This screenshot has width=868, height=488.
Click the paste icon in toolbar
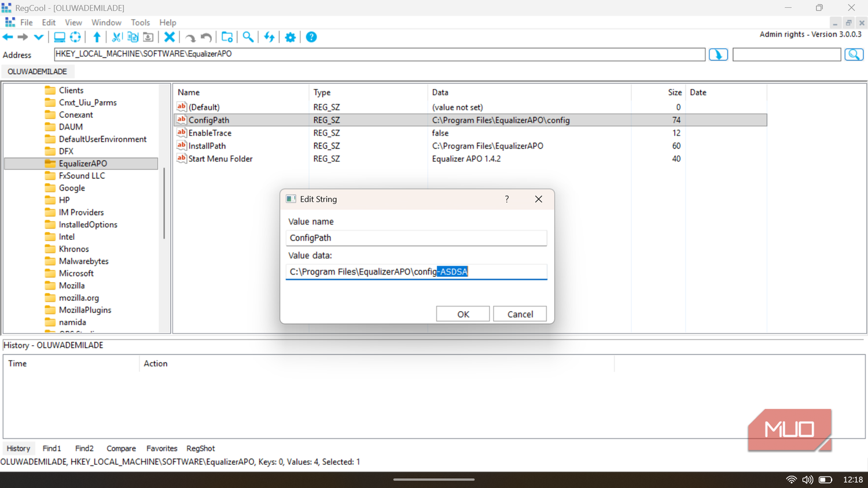(148, 37)
